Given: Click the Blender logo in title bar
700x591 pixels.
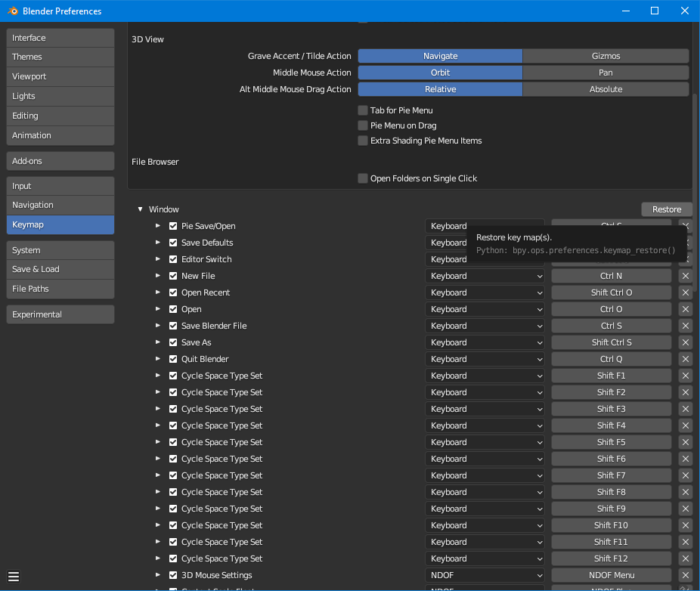Looking at the screenshot, I should (13, 11).
